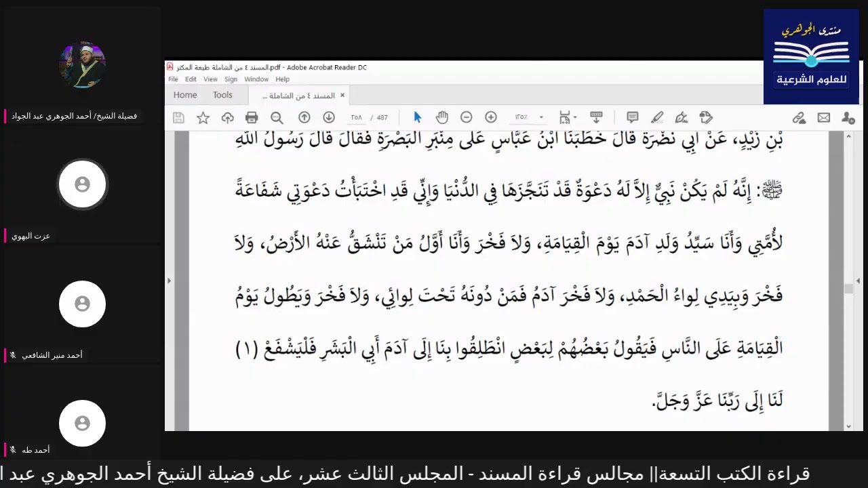Expand the left navigation pane arrow
868x488 pixels.
[169, 281]
